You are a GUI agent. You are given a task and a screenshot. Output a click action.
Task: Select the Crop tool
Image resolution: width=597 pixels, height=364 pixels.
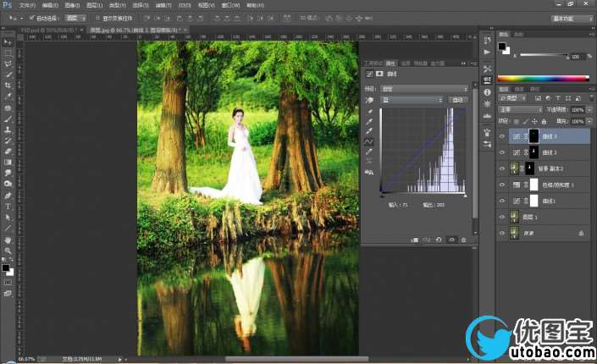(8, 85)
